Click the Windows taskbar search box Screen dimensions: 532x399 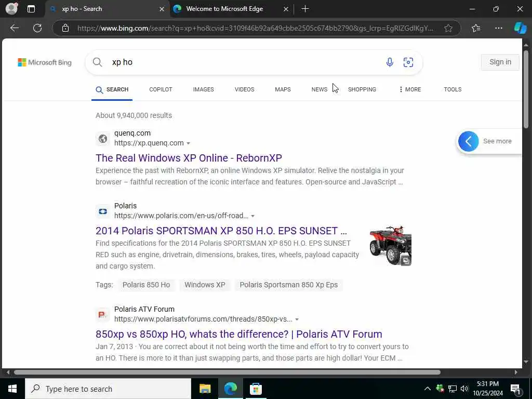[x=108, y=389]
